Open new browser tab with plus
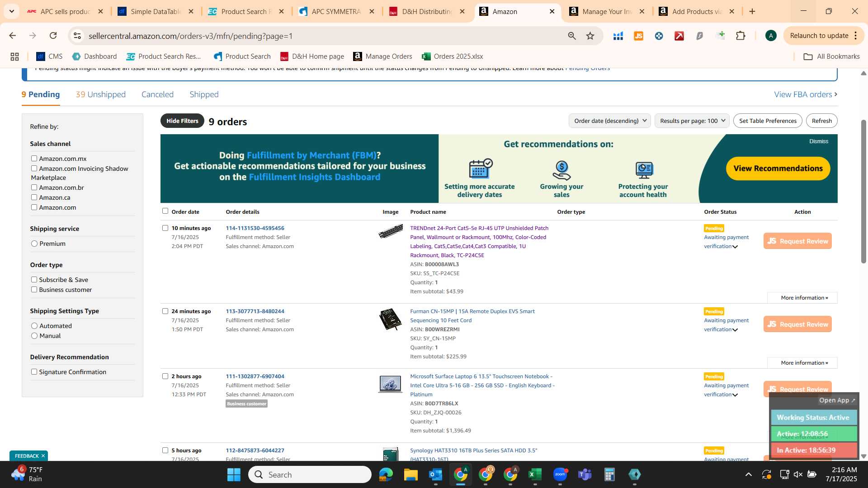The image size is (868, 488). pyautogui.click(x=752, y=11)
